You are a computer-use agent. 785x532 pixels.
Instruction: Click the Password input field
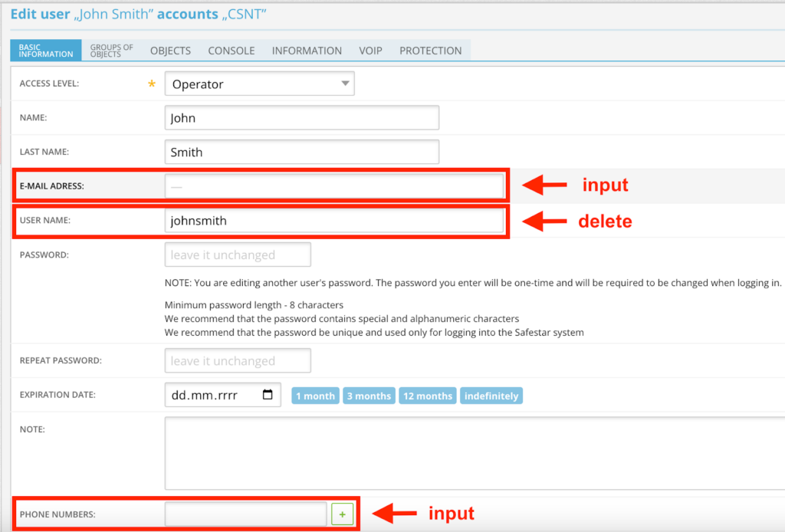[x=238, y=255]
